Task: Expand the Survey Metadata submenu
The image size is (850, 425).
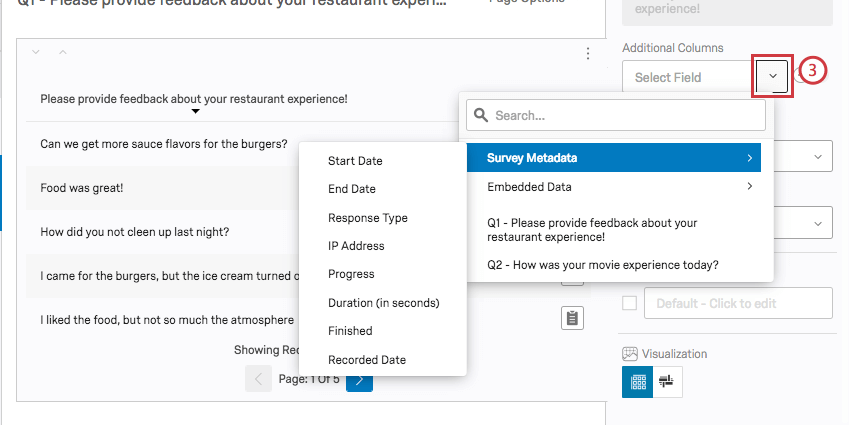Action: pos(613,158)
